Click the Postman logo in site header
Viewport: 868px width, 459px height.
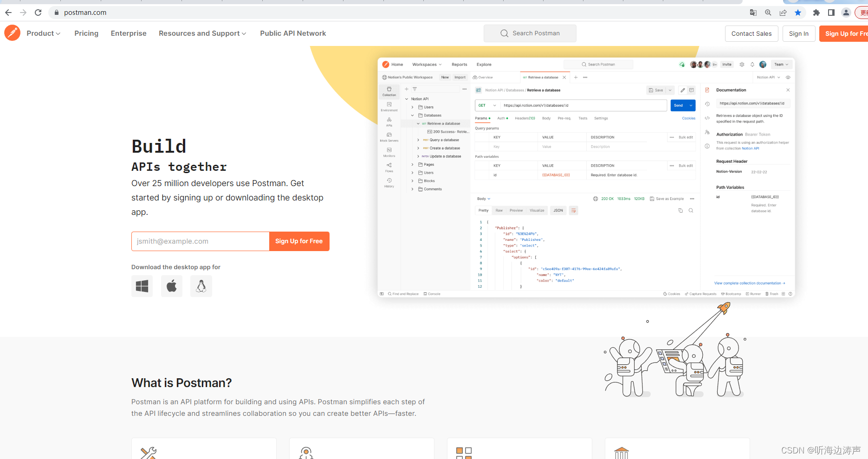click(x=13, y=33)
